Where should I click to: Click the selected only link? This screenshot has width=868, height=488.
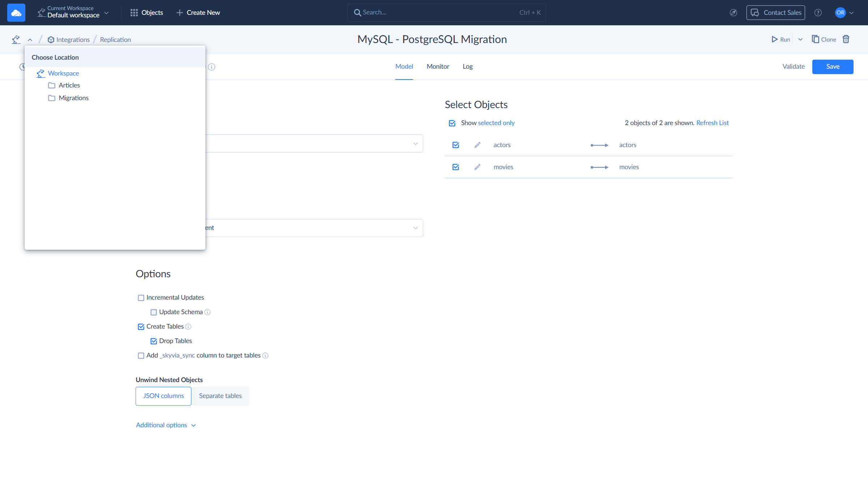496,123
